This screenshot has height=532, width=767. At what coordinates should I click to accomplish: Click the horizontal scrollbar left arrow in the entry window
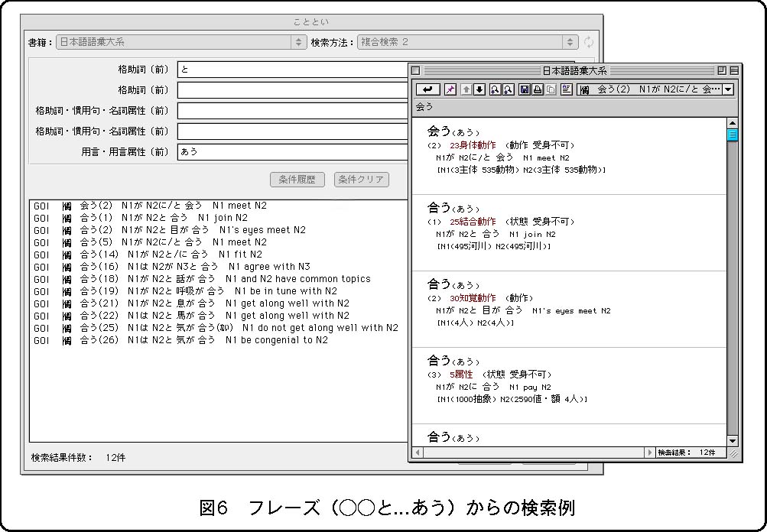tap(418, 453)
